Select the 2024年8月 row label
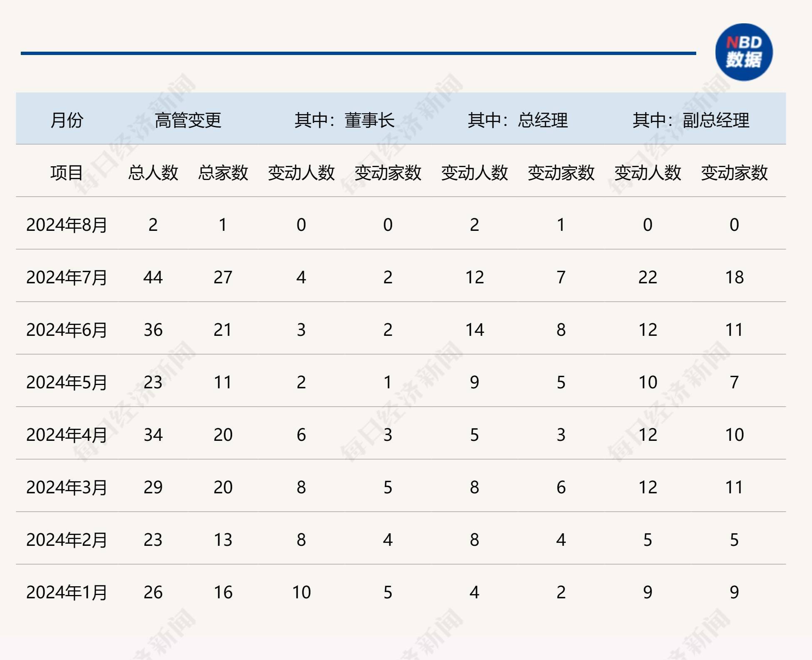The height and width of the screenshot is (660, 812). 67,225
